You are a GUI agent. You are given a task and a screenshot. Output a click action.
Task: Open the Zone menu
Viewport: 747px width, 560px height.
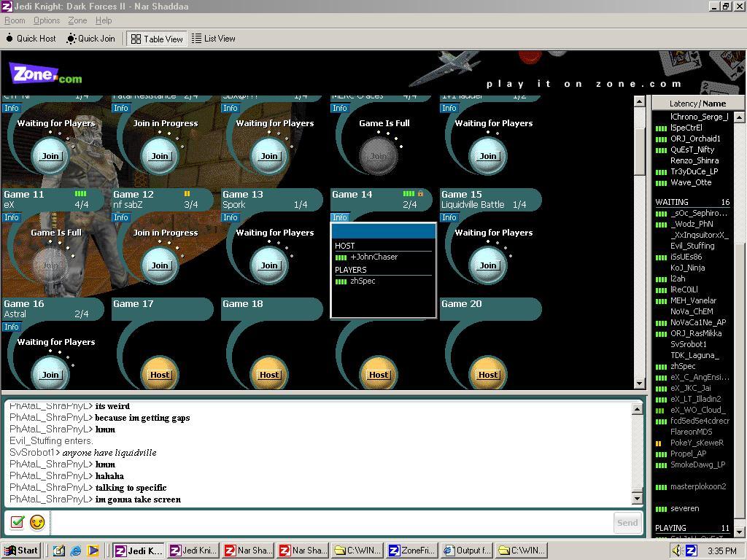click(x=77, y=20)
